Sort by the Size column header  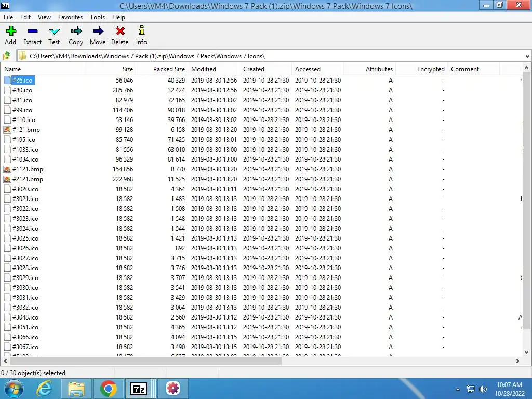point(110,69)
